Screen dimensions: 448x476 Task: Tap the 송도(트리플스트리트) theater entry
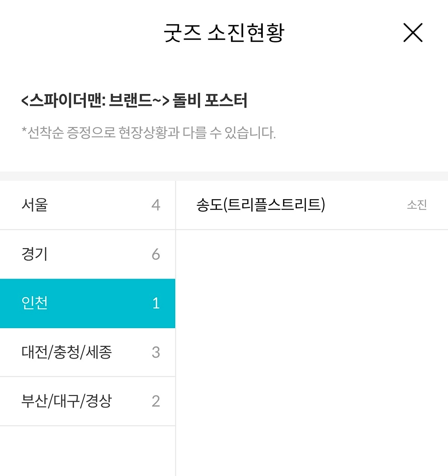312,205
